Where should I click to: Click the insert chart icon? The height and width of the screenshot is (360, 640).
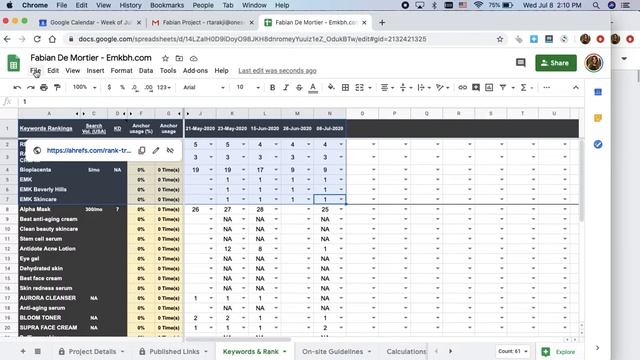[489, 87]
